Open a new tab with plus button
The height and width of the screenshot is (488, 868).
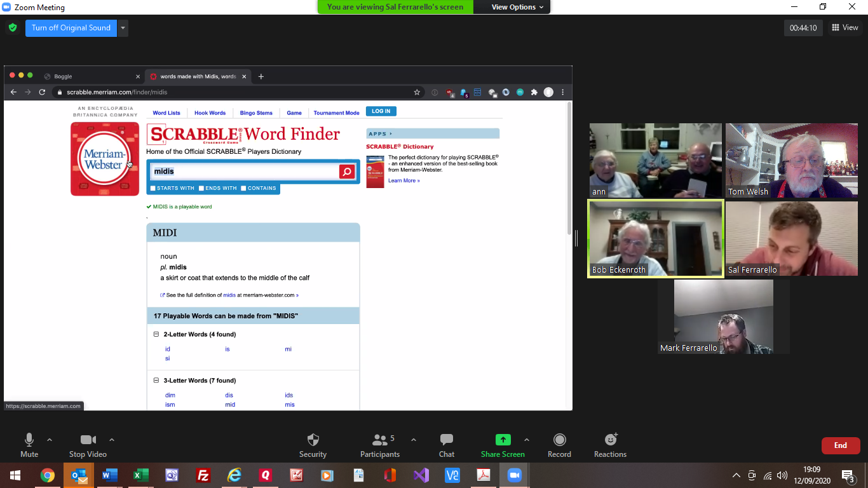tap(261, 76)
